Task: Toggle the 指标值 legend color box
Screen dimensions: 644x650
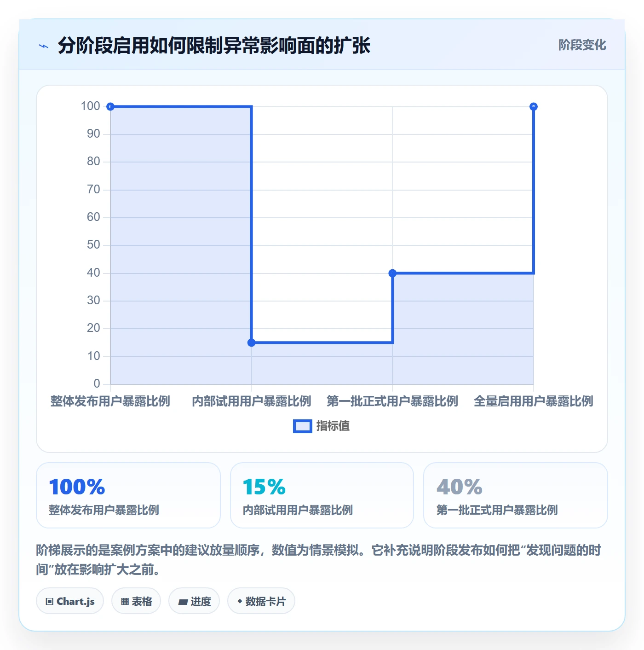Action: click(x=303, y=426)
